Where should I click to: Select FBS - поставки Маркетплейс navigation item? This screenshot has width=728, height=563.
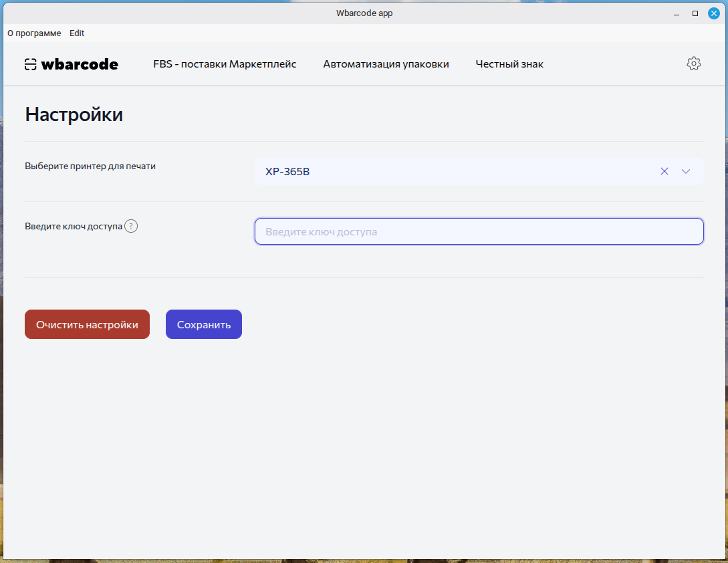coord(225,64)
